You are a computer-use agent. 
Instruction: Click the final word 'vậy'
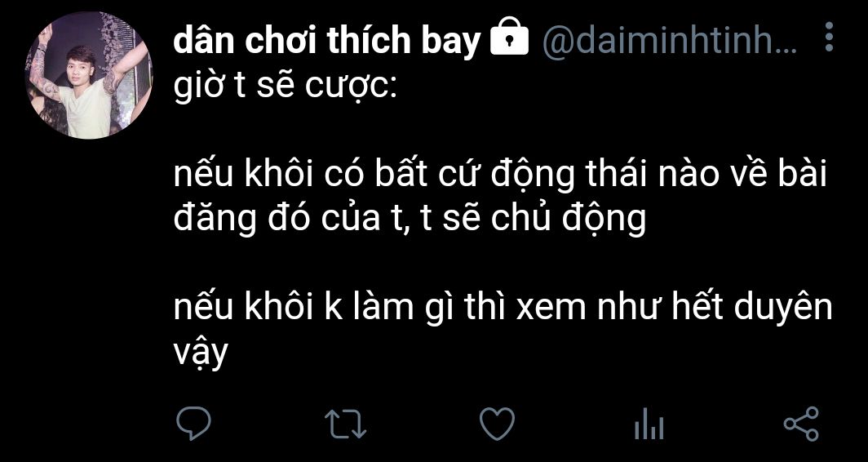tap(201, 353)
